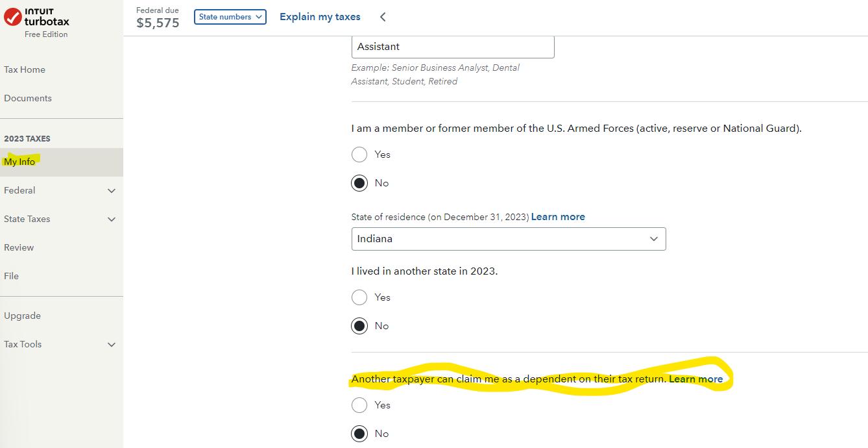Screen dimensions: 868x448
Task: Select No for U.S. Armed Forces member
Action: pos(359,183)
